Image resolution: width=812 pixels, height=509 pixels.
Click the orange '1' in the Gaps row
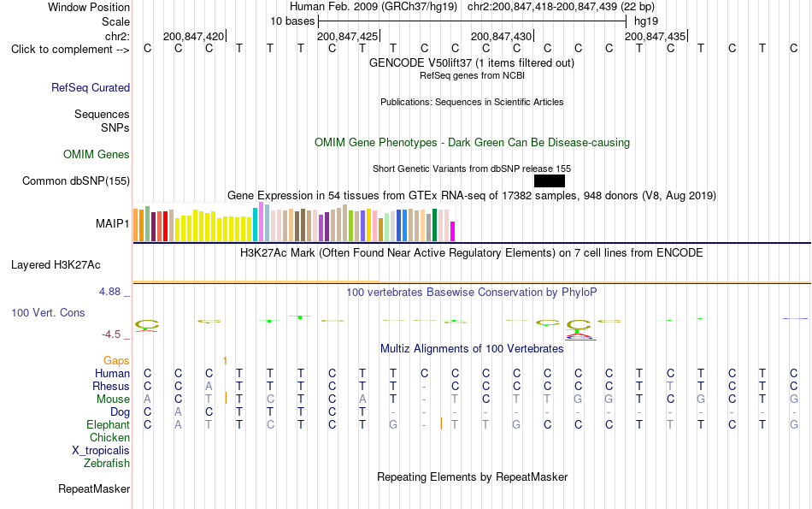(225, 360)
